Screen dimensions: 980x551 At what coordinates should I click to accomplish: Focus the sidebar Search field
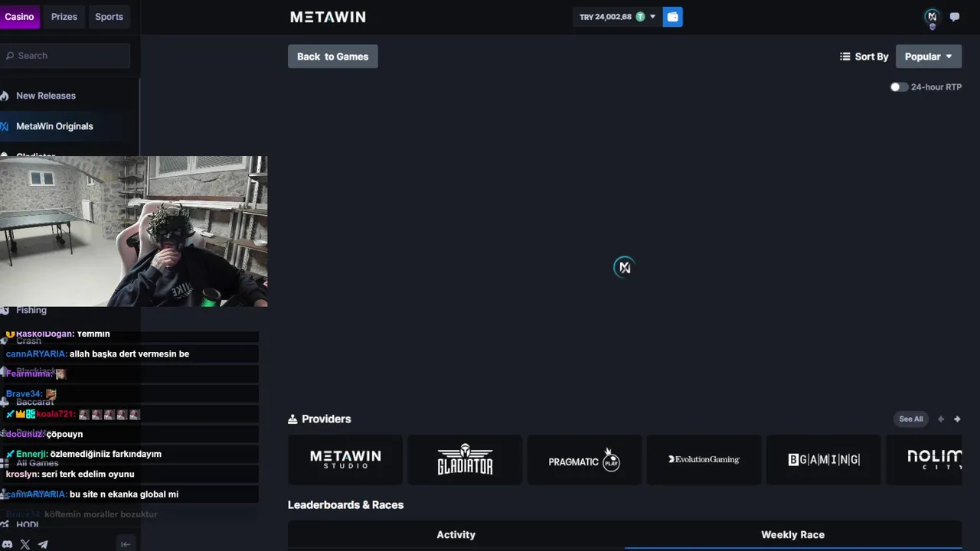65,56
